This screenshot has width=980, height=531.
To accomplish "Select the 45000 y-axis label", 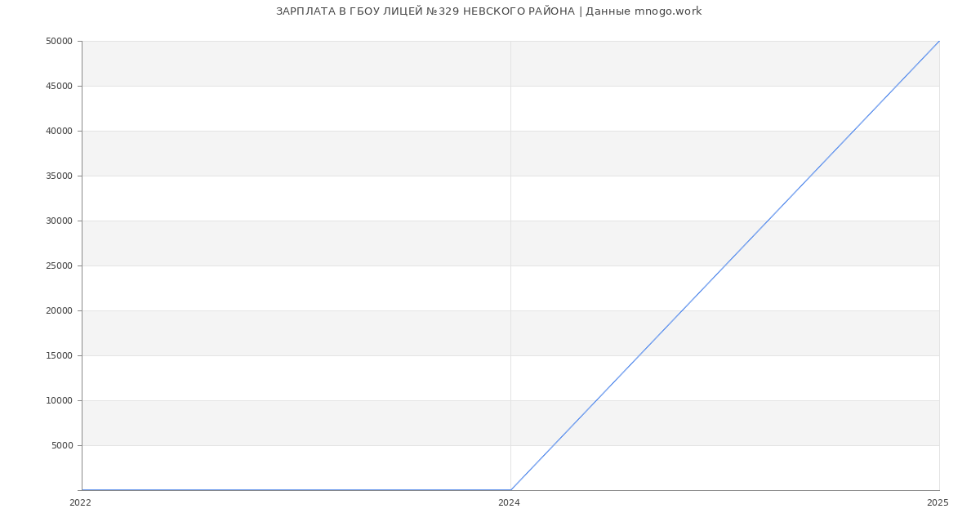I will pyautogui.click(x=59, y=86).
